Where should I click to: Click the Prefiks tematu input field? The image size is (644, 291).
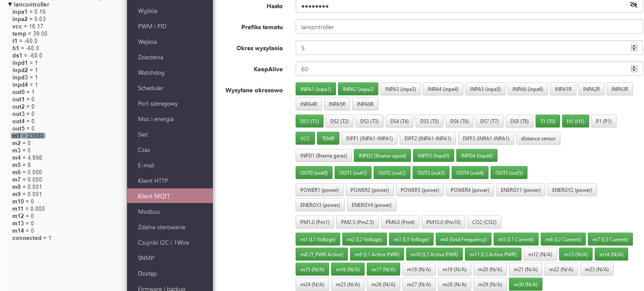(x=469, y=27)
